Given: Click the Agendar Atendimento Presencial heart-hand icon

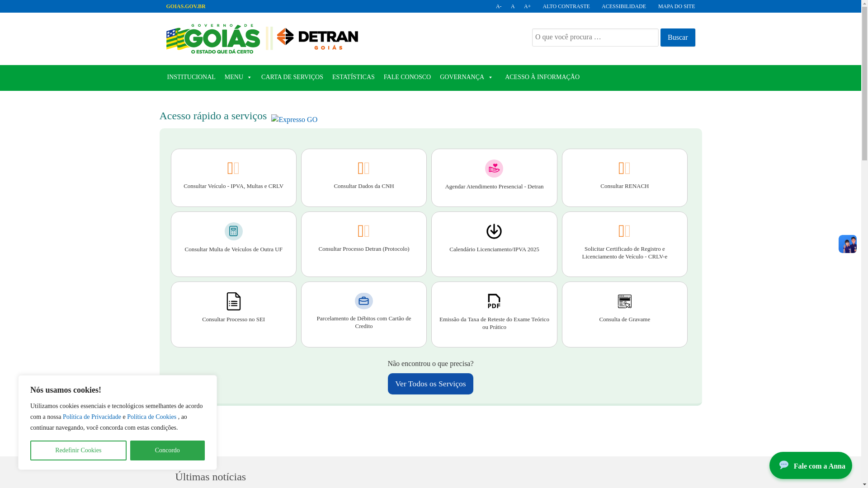Looking at the screenshot, I should [x=494, y=169].
